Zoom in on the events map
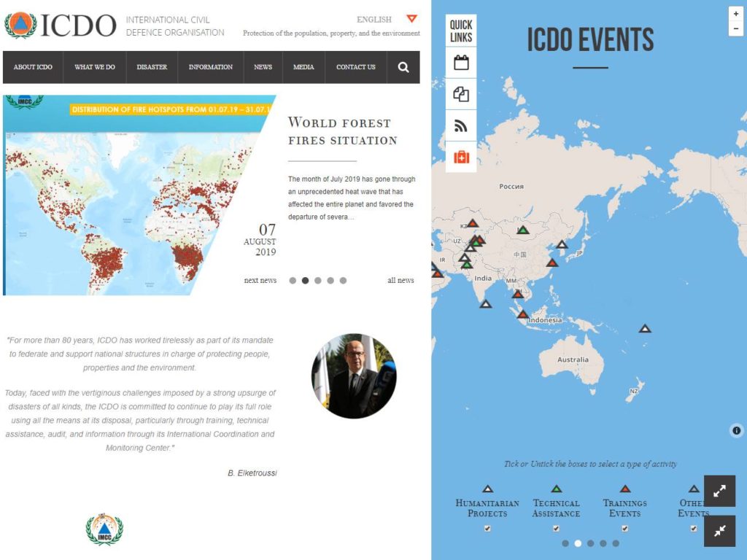The height and width of the screenshot is (560, 747). [x=736, y=14]
